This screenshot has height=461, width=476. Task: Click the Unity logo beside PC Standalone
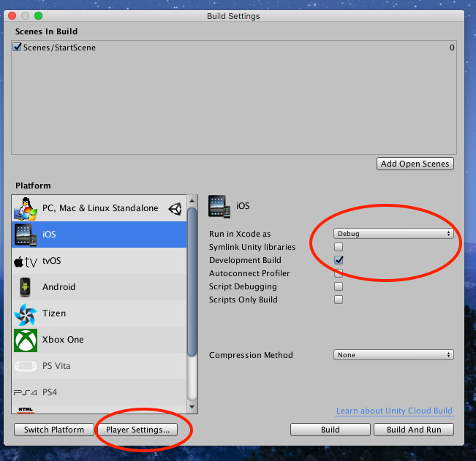175,209
